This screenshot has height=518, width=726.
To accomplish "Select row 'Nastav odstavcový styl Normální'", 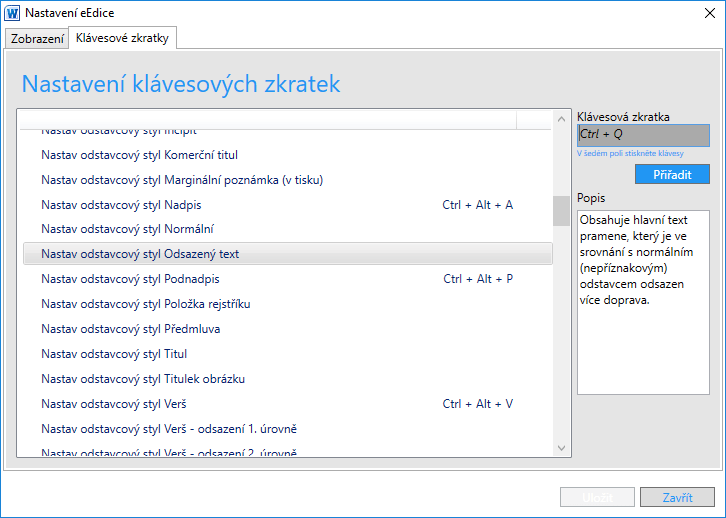I will coord(288,229).
